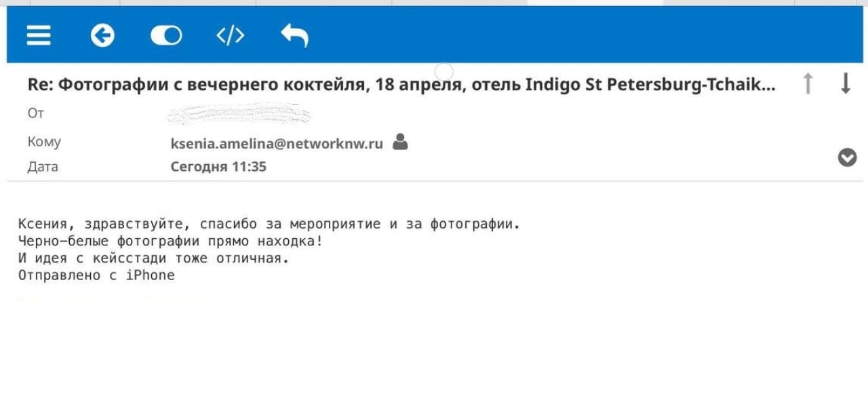Click the Дата field label

coord(43,167)
